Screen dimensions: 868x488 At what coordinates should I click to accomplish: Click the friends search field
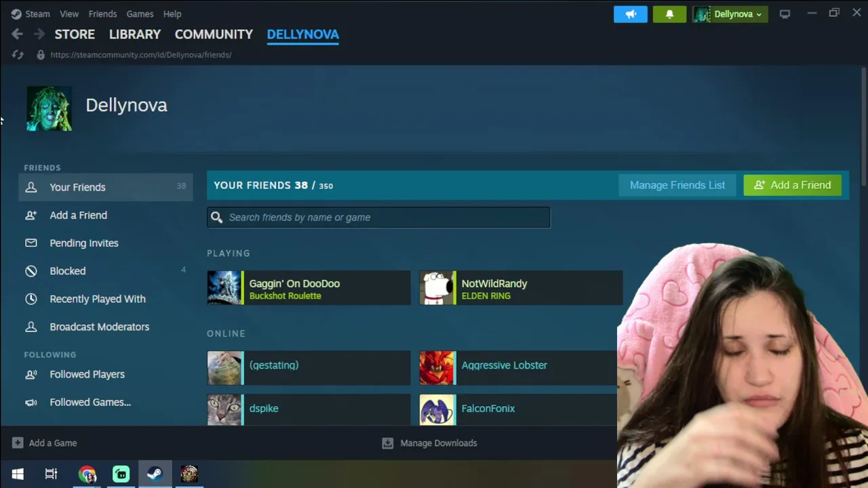[379, 218]
